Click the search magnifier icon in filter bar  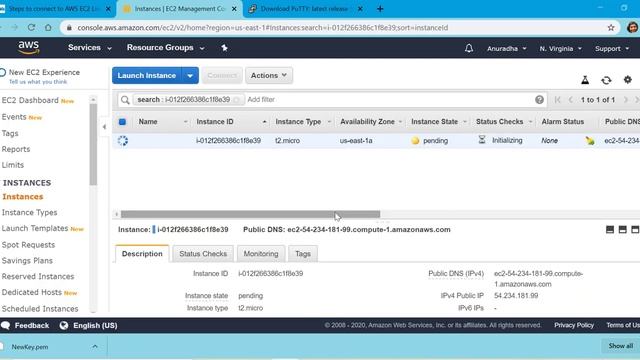tap(125, 100)
